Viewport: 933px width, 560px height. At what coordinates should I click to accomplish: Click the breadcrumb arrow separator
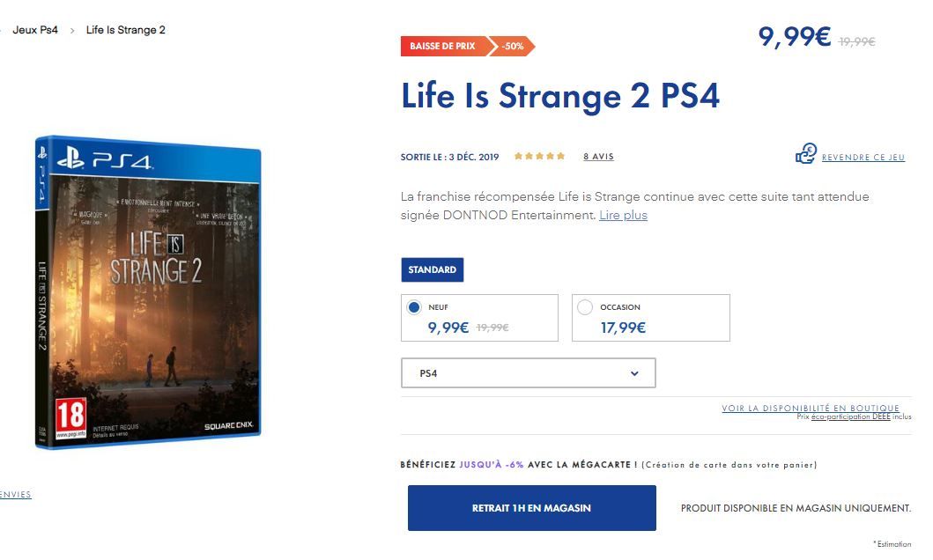point(72,30)
